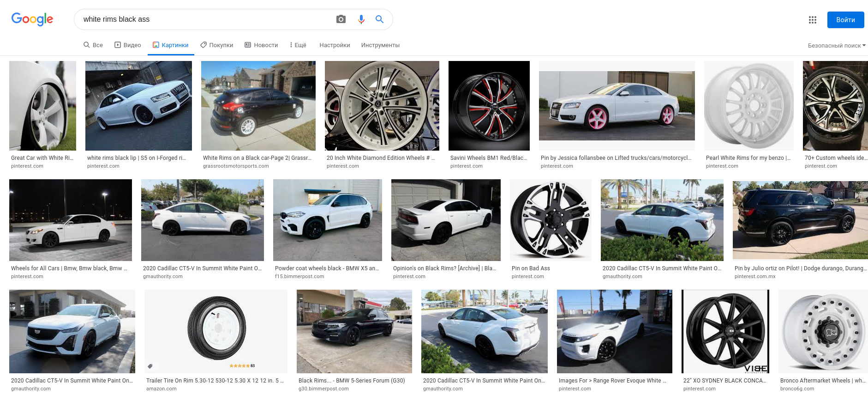Open Powder coat wheels black BMW X5 image
This screenshot has height=395, width=868.
328,220
